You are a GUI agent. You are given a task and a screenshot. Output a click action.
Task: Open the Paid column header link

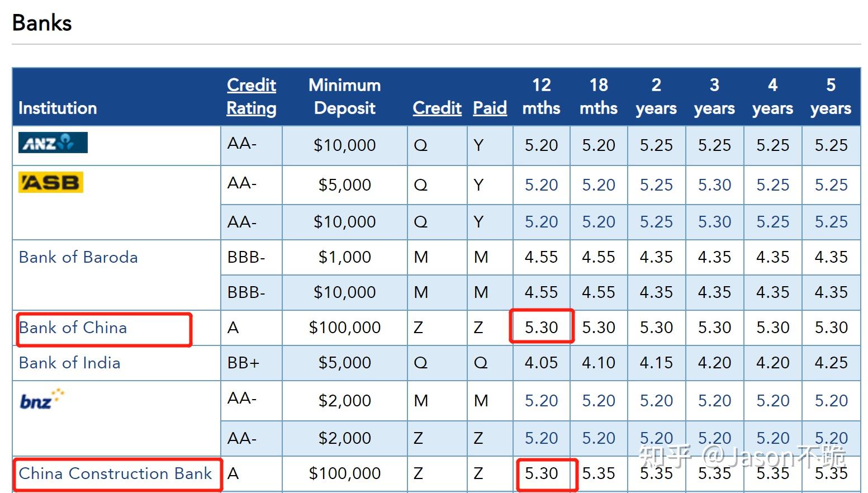tap(490, 108)
